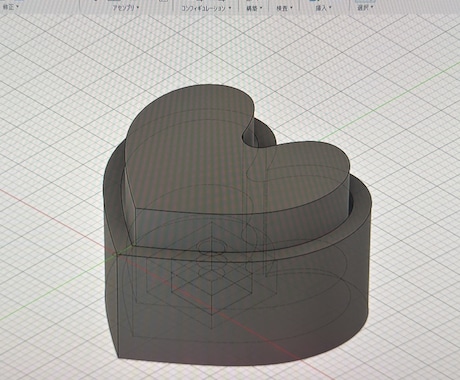Open the アセンブリ (Assemble) dropdown menu
Image resolution: width=460 pixels, height=380 pixels.
126,8
